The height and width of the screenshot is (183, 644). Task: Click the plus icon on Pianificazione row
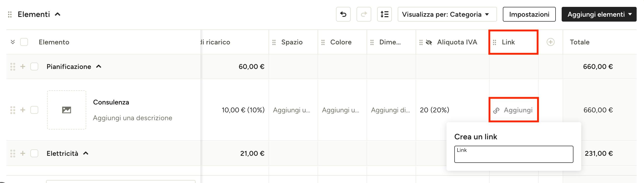click(x=23, y=66)
